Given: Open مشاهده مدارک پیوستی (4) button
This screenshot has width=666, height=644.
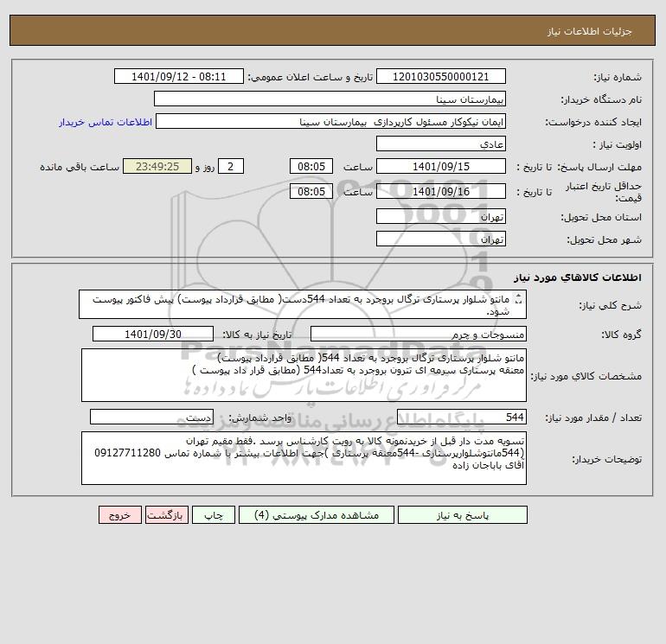Looking at the screenshot, I should (x=317, y=515).
